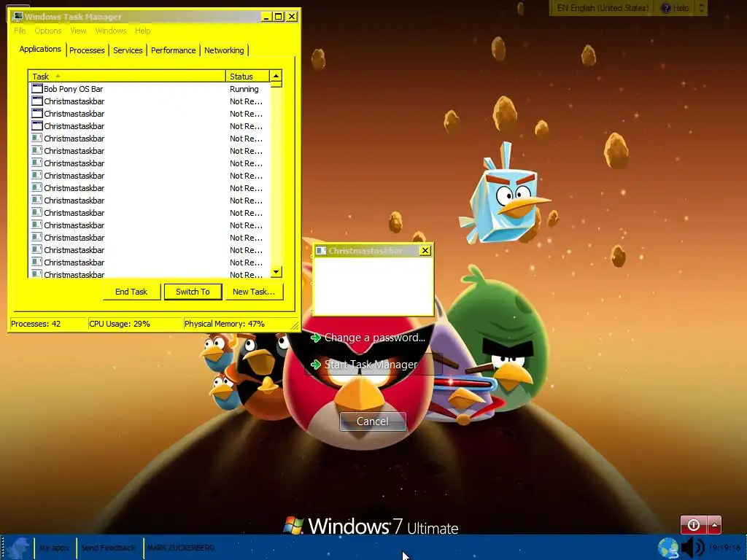Click the Bob Pony OS Bar icon
This screenshot has height=560, width=747.
(x=36, y=88)
